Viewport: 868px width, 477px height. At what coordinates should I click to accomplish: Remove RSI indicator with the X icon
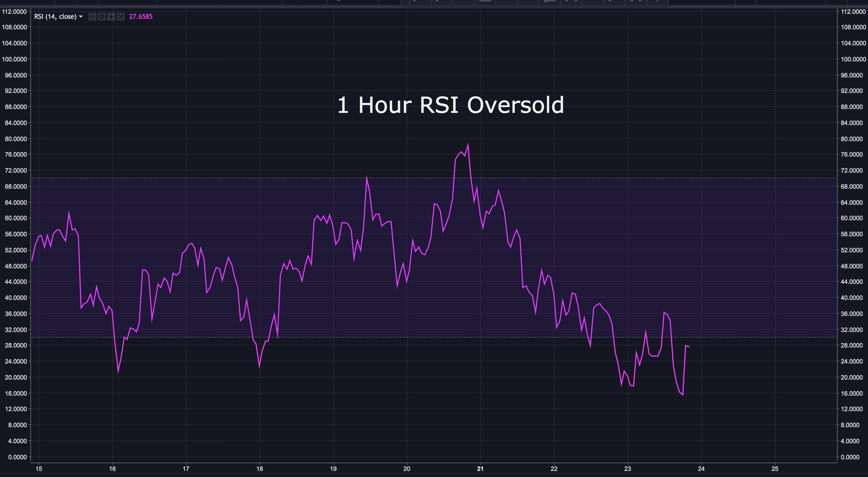click(121, 17)
